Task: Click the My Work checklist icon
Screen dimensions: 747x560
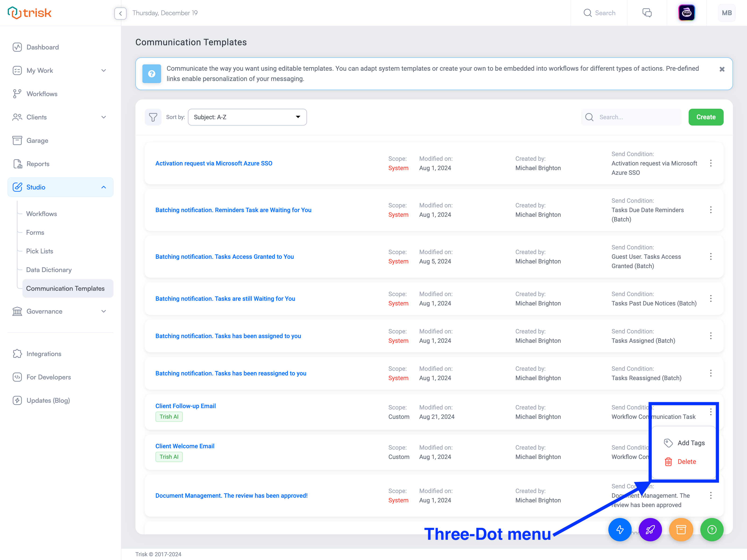Action: coord(17,70)
